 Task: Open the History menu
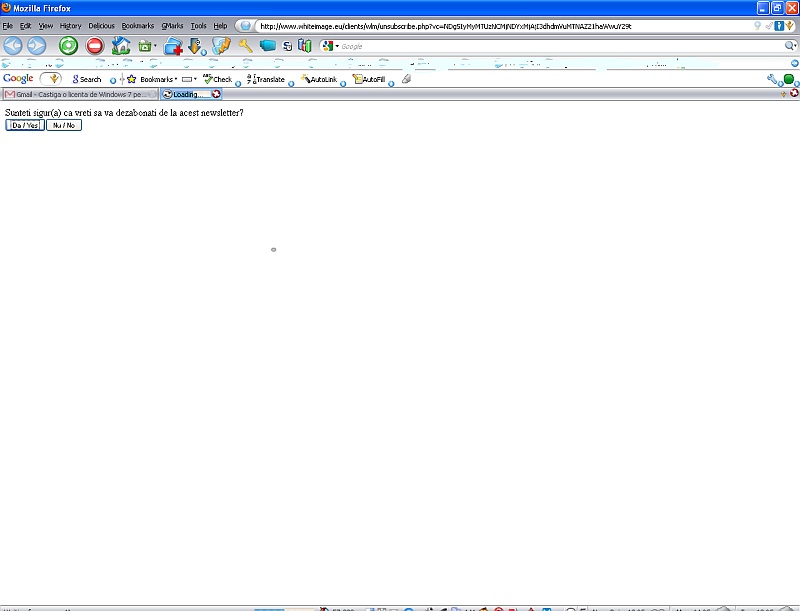click(x=70, y=25)
